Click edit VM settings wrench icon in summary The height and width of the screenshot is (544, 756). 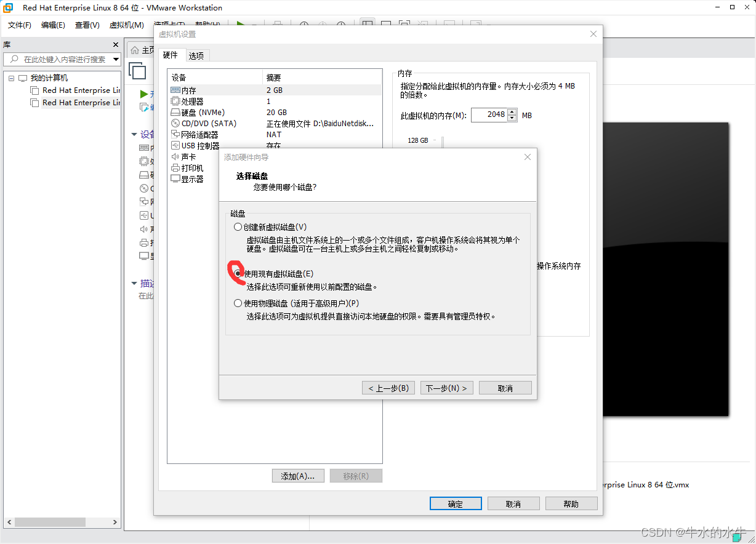point(144,107)
